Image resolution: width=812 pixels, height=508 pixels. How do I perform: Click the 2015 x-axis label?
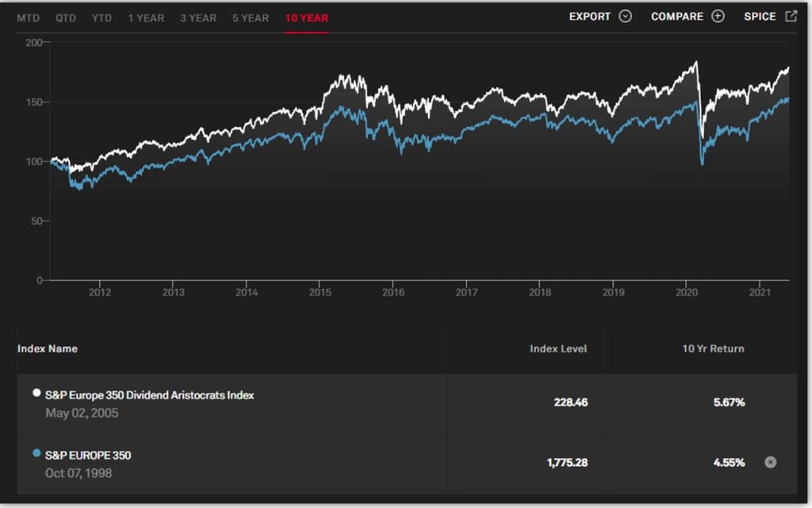click(320, 292)
